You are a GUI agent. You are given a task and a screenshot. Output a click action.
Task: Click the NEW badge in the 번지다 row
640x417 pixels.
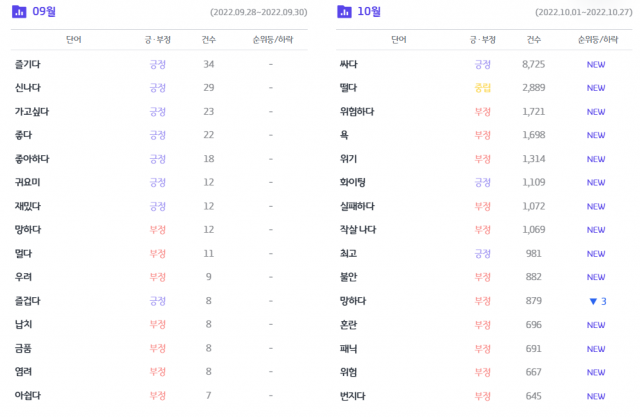tap(596, 396)
